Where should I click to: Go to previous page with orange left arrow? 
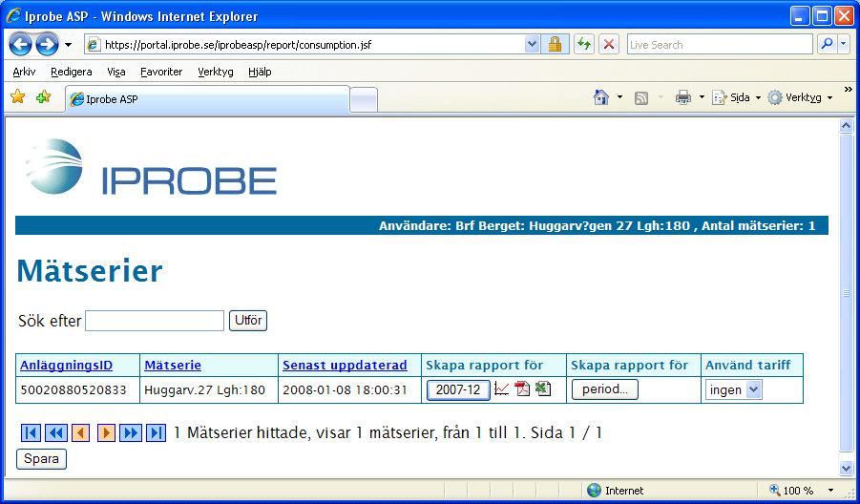(x=80, y=432)
